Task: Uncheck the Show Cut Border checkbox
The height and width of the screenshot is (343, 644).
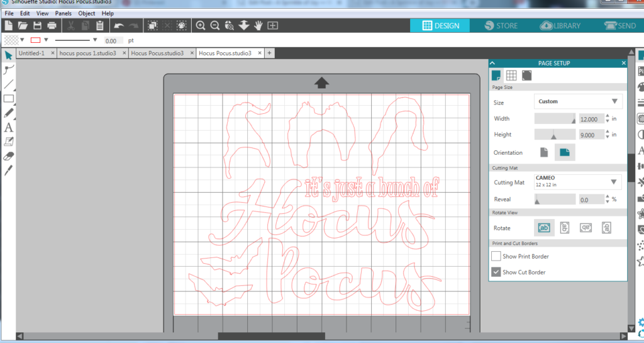Action: [x=496, y=272]
